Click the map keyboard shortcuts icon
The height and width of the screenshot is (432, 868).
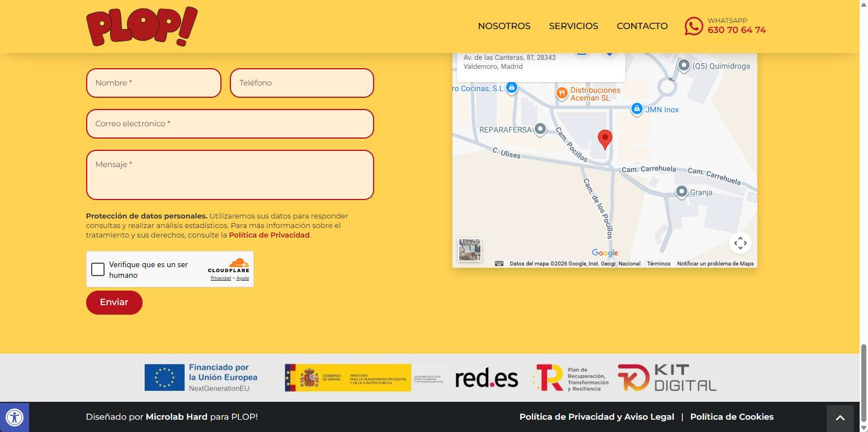(499, 264)
